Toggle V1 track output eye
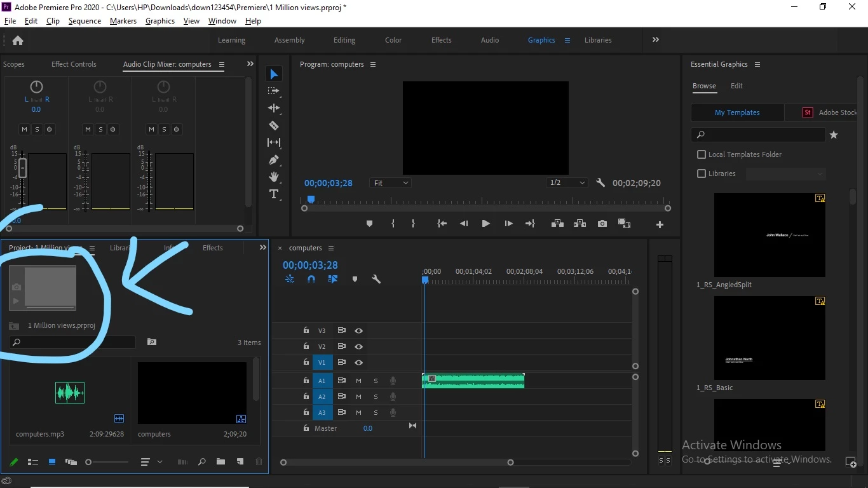This screenshot has height=488, width=868. coord(358,362)
